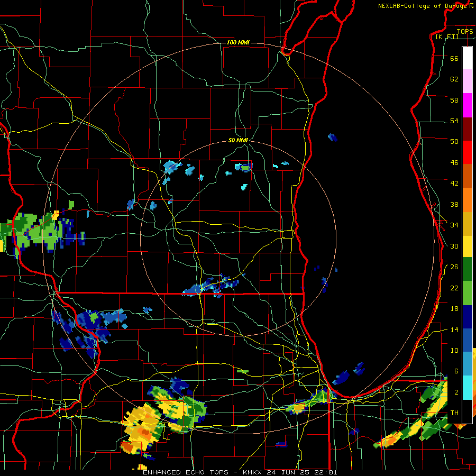Click the legend value 66
476x476 pixels.
coord(454,58)
